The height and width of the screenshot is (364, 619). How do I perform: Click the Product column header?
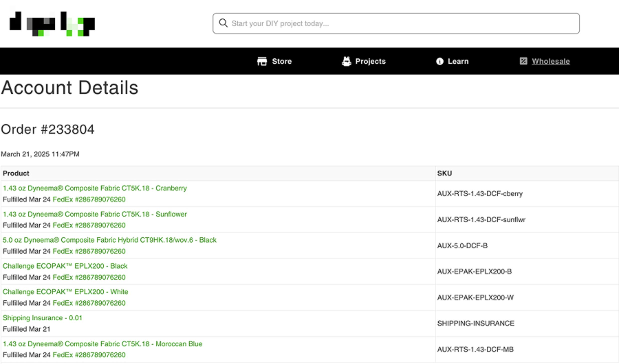pos(16,173)
